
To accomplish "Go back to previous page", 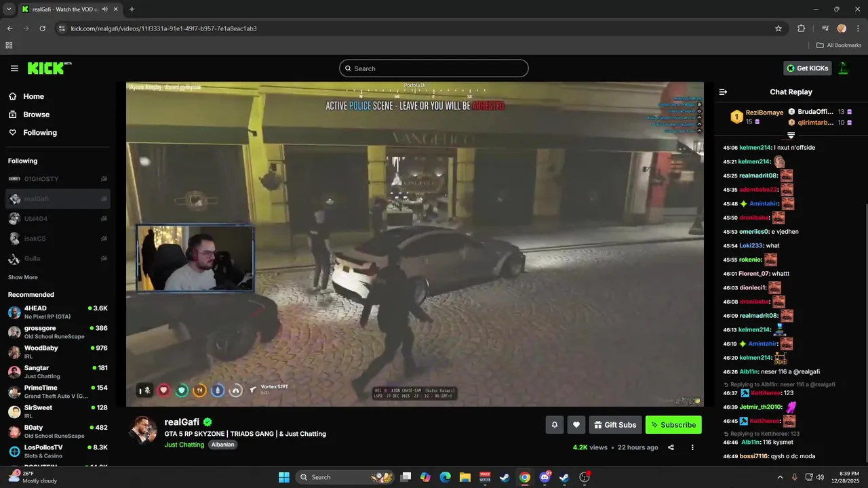I will tap(9, 28).
